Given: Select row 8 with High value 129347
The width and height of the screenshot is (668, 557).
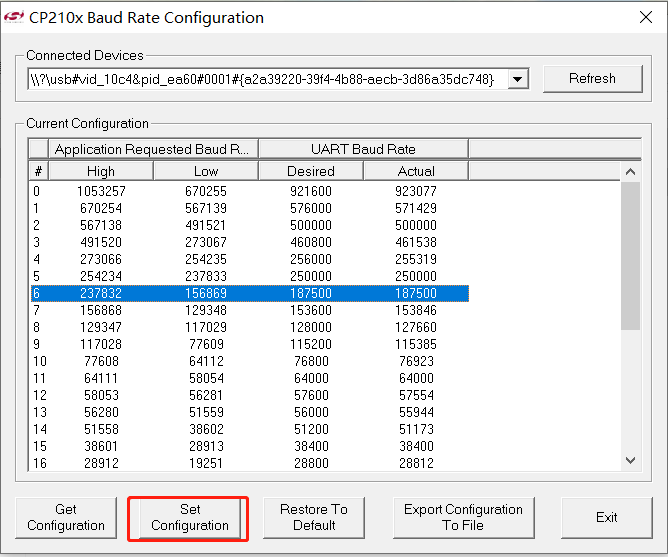Looking at the screenshot, I should click(250, 327).
